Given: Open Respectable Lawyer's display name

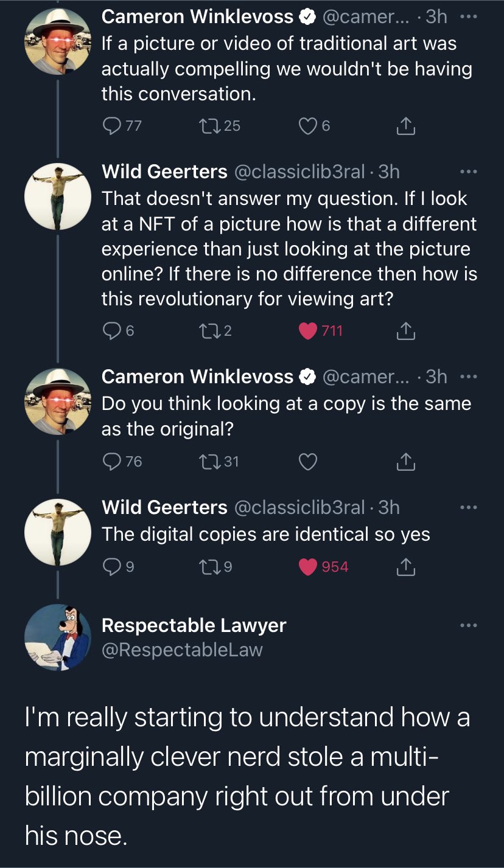Looking at the screenshot, I should click(194, 625).
